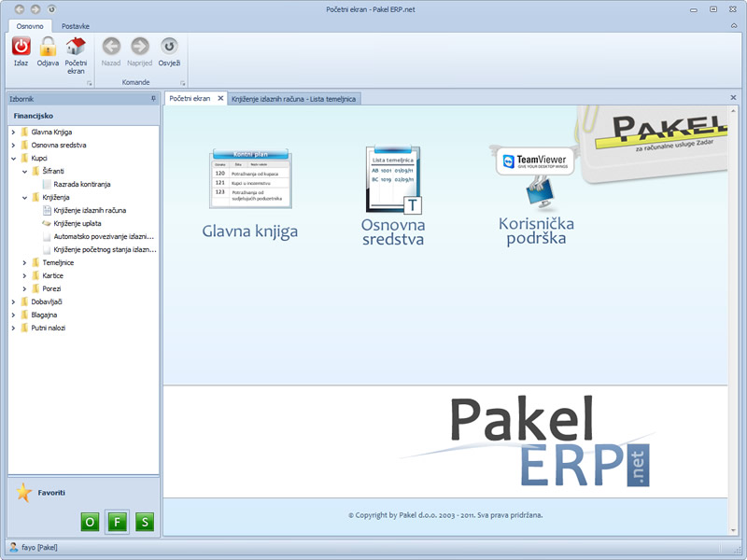Expand the Kartice tree node
The image size is (747, 560).
pyautogui.click(x=25, y=275)
